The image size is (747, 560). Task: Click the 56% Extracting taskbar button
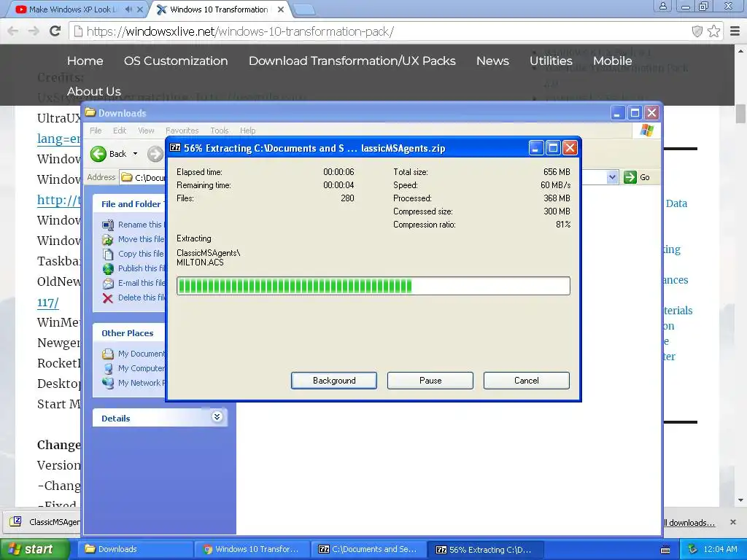point(486,549)
